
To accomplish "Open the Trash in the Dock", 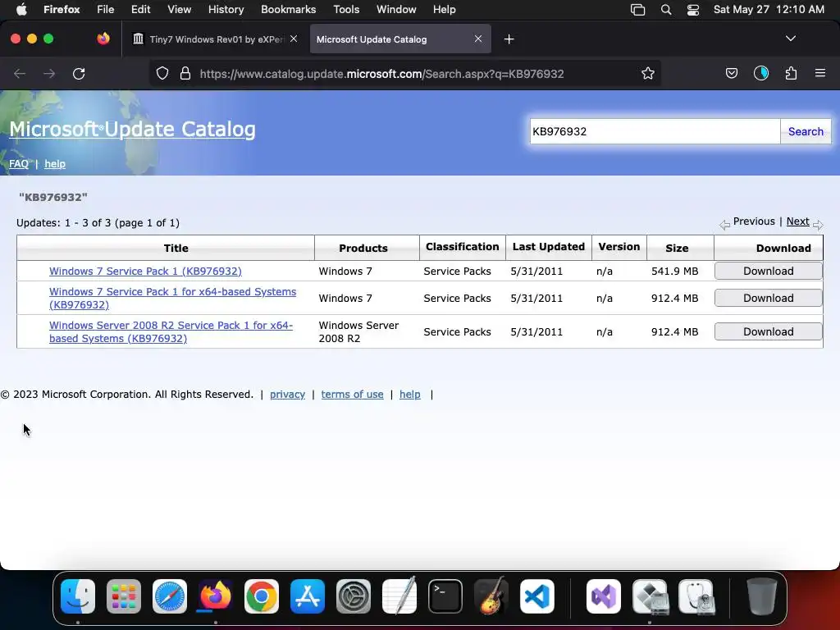I will (x=762, y=596).
